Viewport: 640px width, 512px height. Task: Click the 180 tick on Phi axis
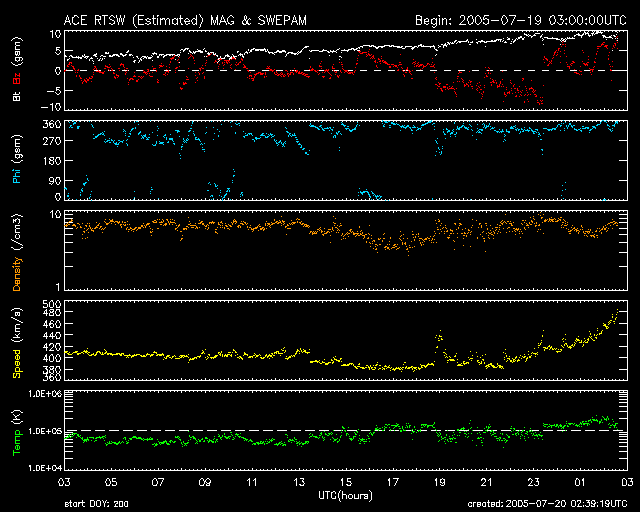click(x=50, y=162)
